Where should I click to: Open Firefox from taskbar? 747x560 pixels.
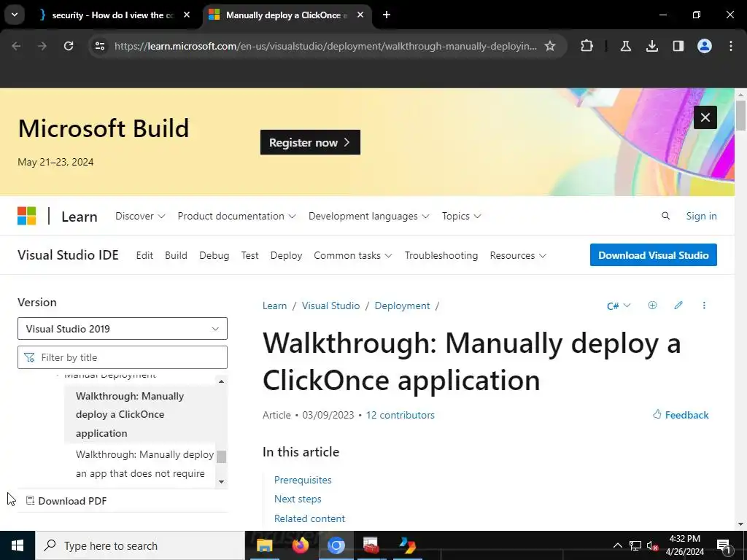tap(300, 545)
